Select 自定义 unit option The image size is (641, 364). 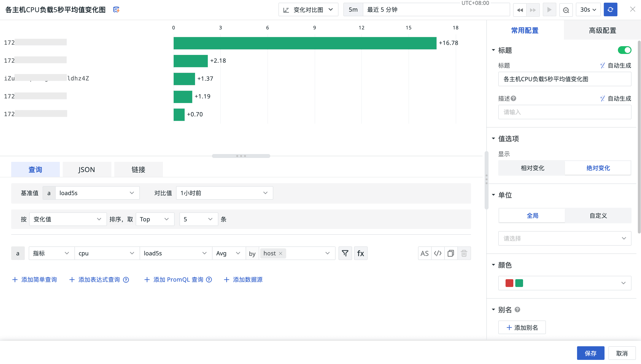pos(598,216)
